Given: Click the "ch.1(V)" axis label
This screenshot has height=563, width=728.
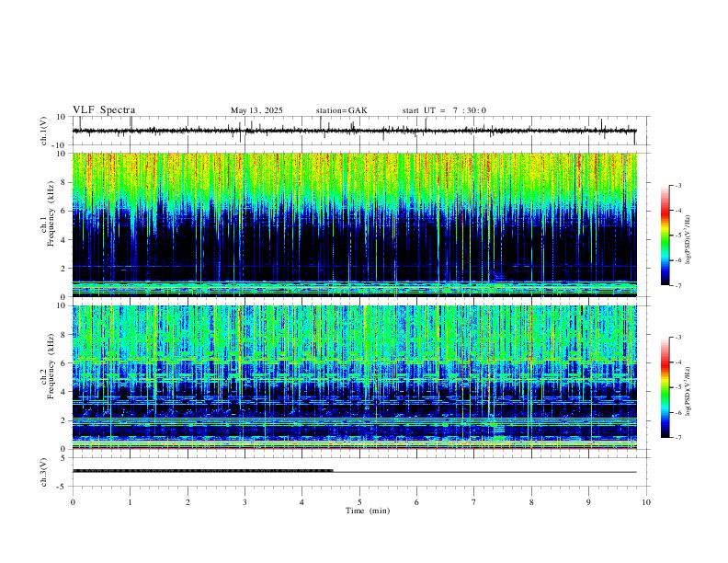Looking at the screenshot, I should [x=44, y=131].
